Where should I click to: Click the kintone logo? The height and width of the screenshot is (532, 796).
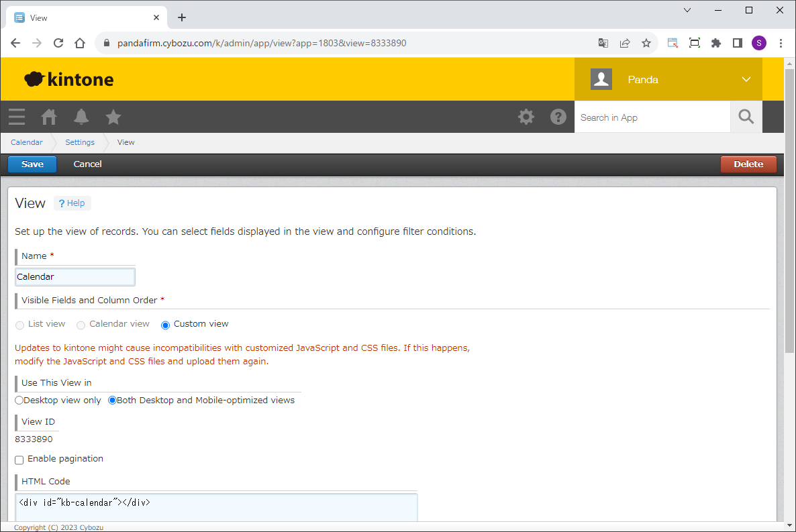pyautogui.click(x=69, y=79)
